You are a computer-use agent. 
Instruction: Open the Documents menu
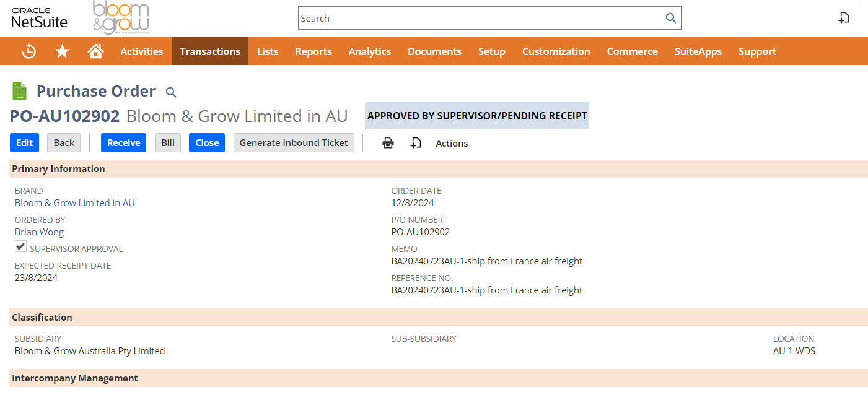(434, 51)
